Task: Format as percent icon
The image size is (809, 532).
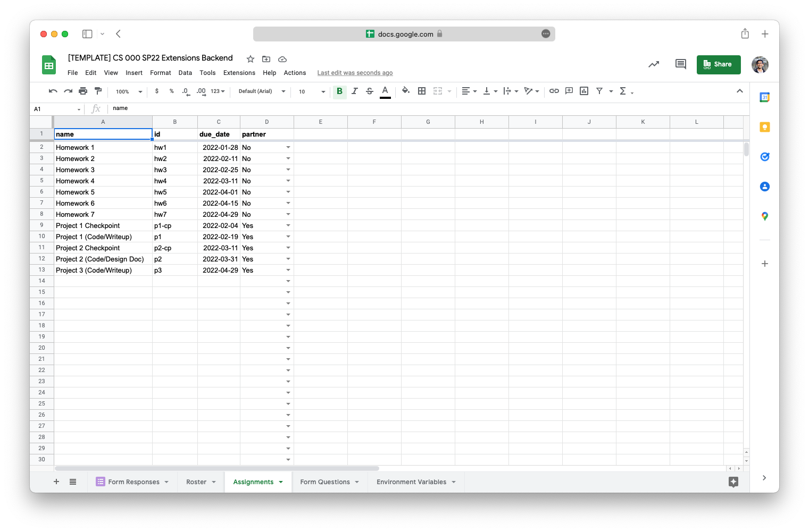Action: tap(172, 91)
